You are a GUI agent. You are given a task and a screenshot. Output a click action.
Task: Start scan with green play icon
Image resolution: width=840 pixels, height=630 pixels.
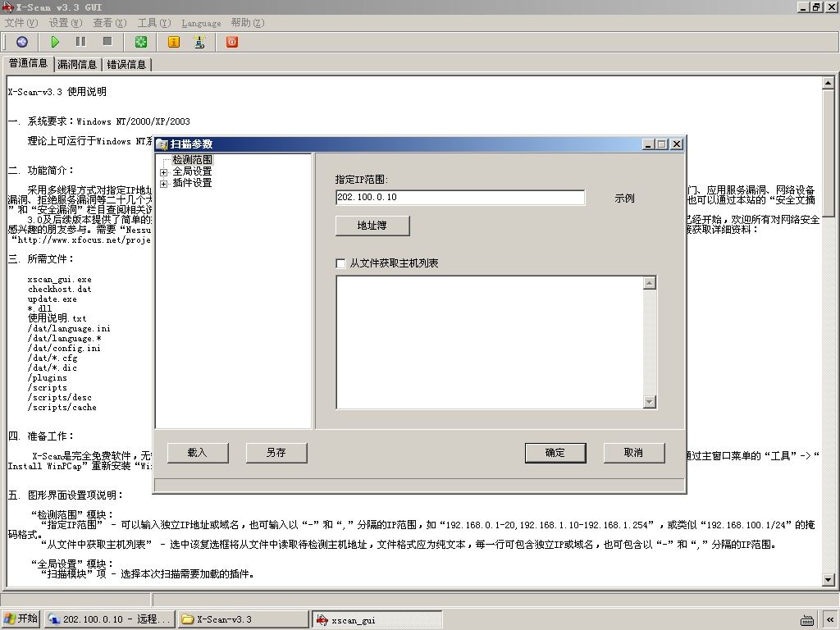click(55, 42)
